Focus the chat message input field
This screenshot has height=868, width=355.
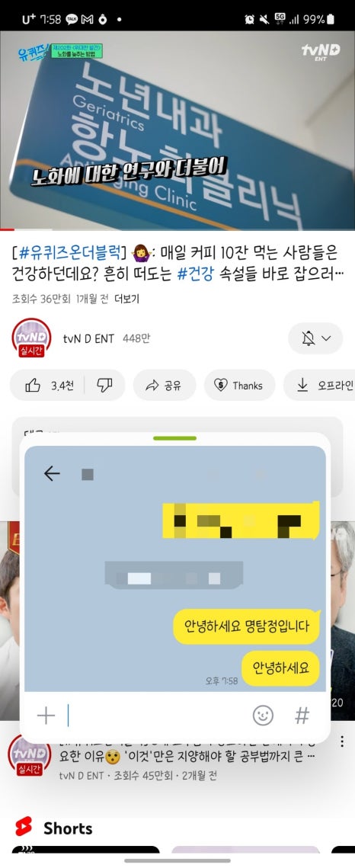[155, 716]
